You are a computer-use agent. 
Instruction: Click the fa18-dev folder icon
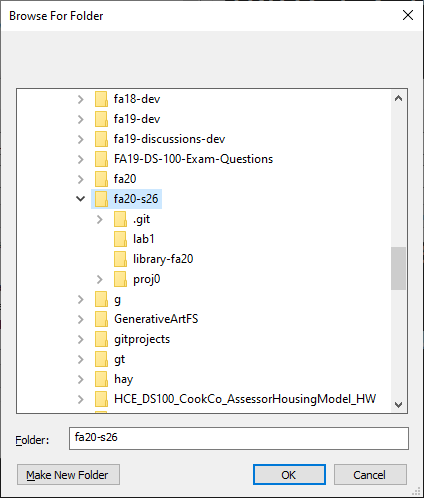(x=101, y=99)
